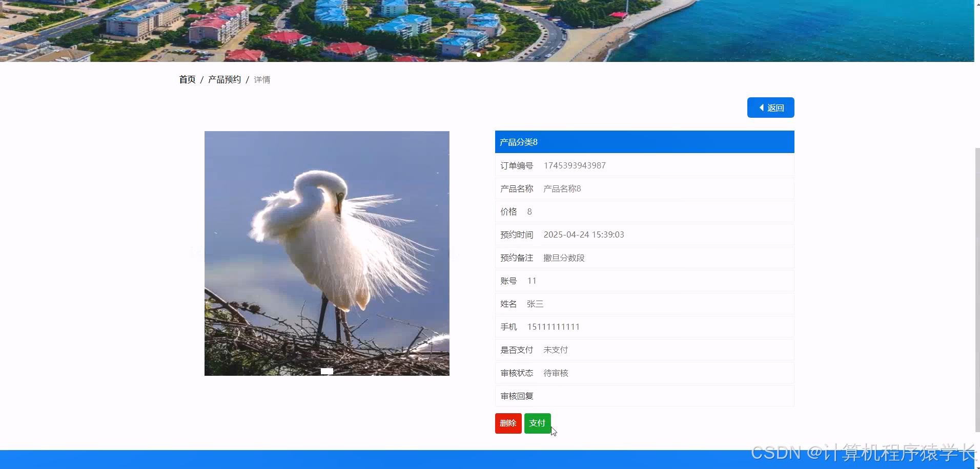Open the 首页 breadcrumb link
Screen dimensions: 980x469
point(187,79)
